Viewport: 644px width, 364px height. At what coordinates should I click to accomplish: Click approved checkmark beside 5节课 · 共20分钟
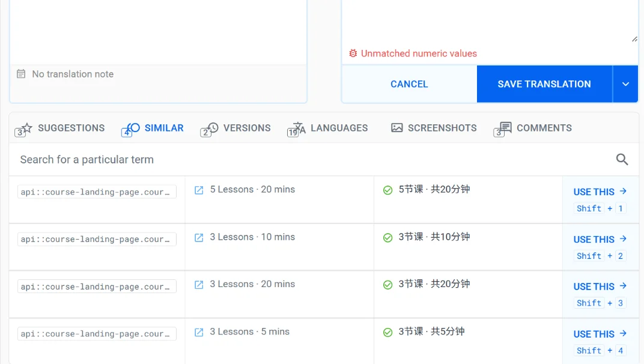click(x=388, y=190)
